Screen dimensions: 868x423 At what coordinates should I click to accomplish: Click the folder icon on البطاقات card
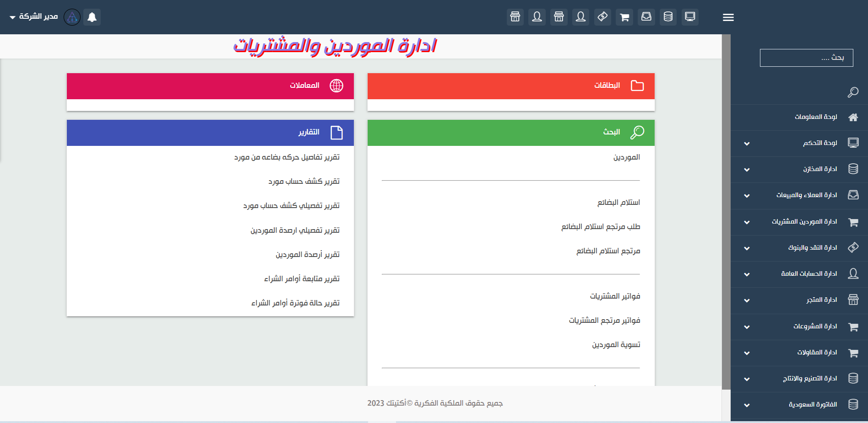click(x=637, y=86)
